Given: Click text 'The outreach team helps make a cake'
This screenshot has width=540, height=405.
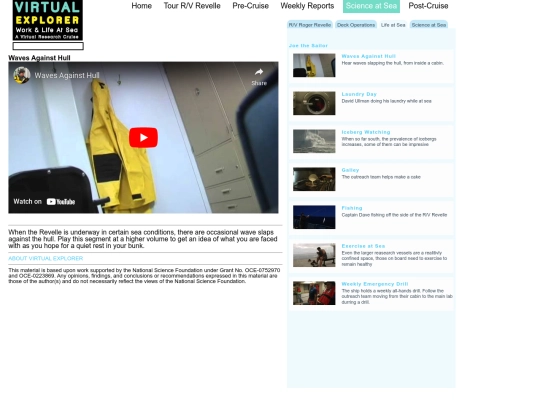Looking at the screenshot, I should (x=381, y=177).
